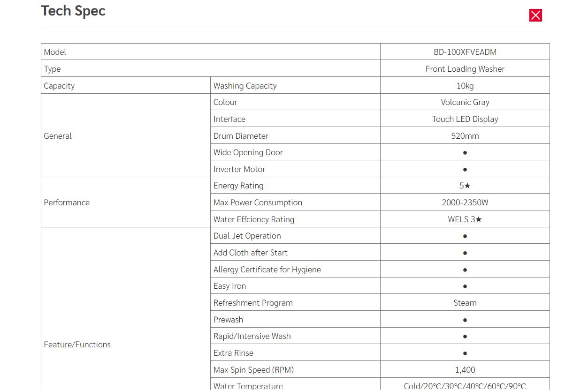Select the Volcanic Gray colour value
588x390 pixels.
[465, 102]
